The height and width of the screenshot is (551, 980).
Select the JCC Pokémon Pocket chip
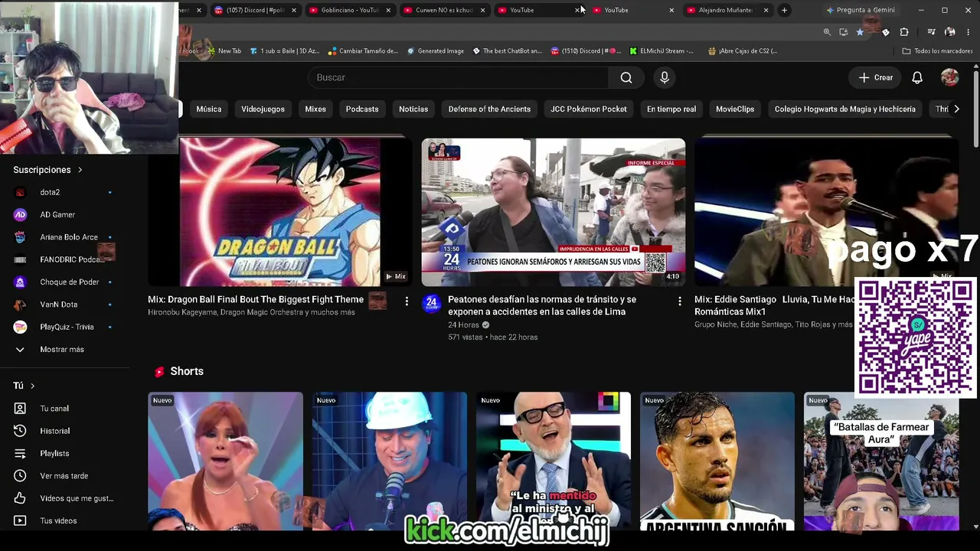(x=589, y=109)
